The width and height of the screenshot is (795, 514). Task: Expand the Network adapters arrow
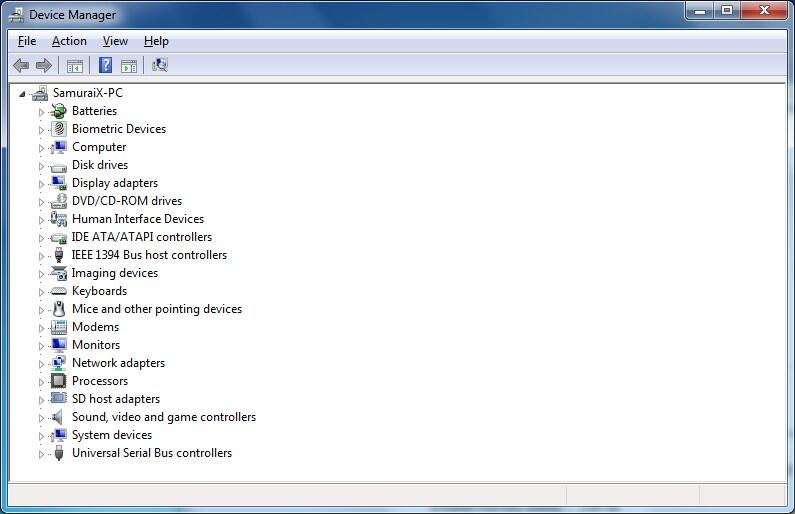click(x=42, y=364)
